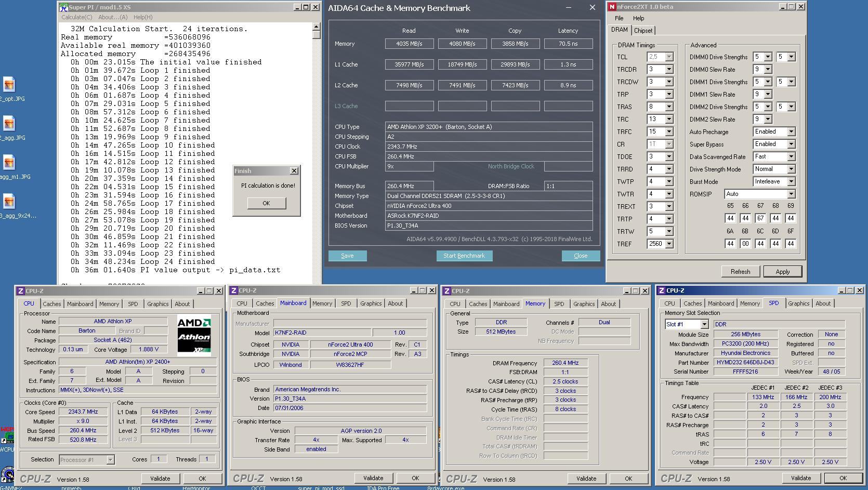Close the Finish dialog with its X

[294, 170]
